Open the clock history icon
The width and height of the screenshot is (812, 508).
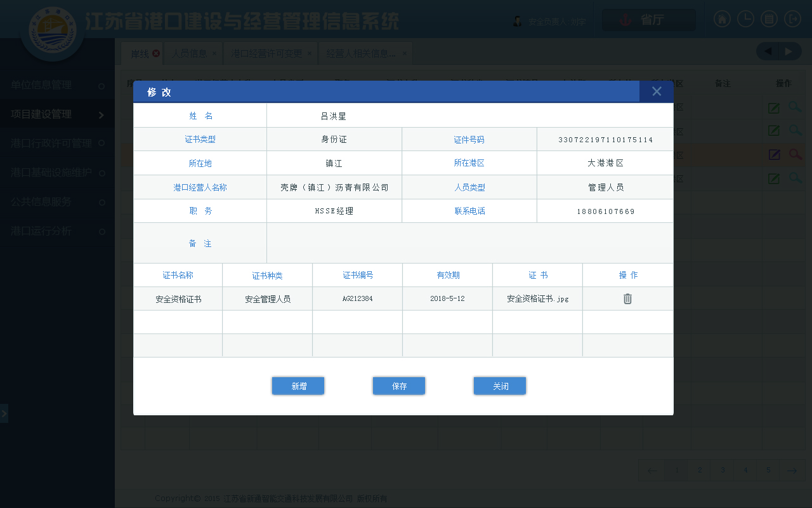click(745, 19)
